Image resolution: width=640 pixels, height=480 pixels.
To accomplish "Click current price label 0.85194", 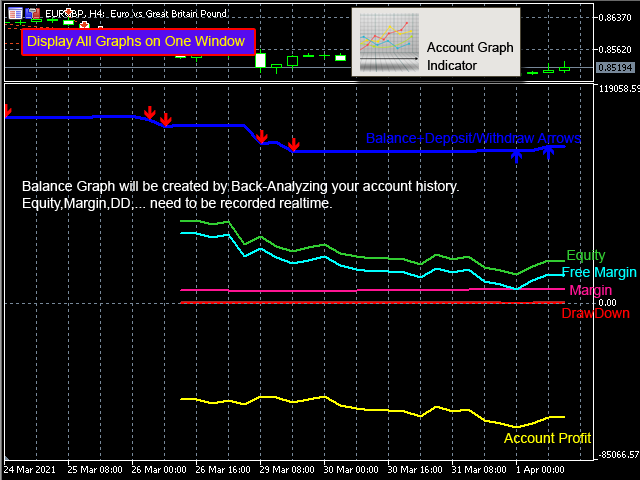I will [615, 67].
